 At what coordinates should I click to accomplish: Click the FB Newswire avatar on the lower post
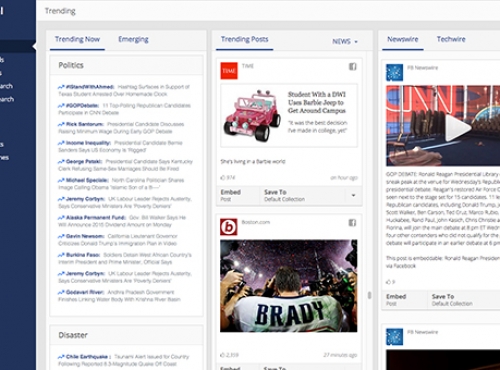[x=394, y=337]
